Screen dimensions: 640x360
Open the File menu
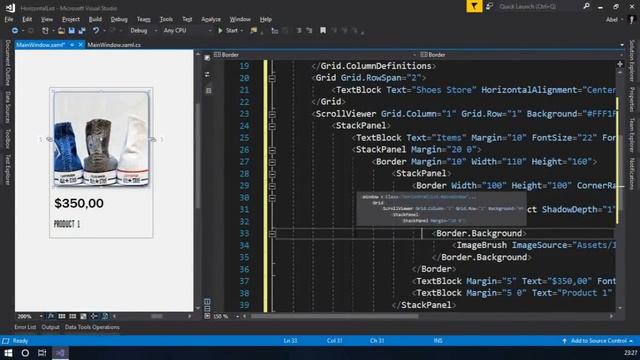9,19
